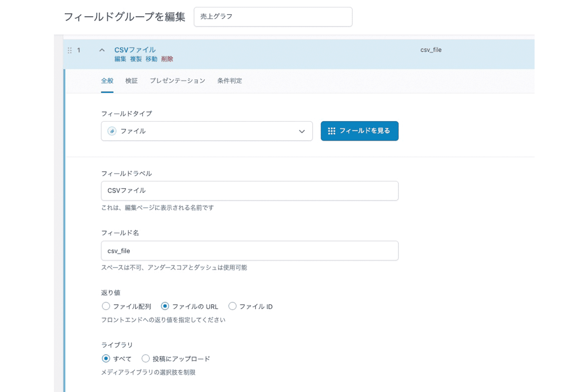Viewport: 588px width, 392px height.
Task: Select the すべて library option
Action: coord(106,358)
